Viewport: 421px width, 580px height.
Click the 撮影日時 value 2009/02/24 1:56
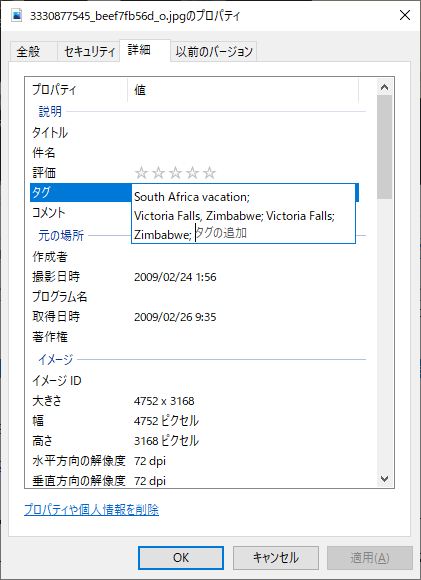(175, 277)
